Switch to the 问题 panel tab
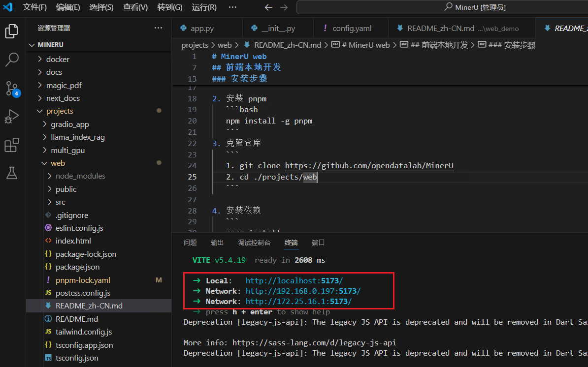 (x=190, y=243)
